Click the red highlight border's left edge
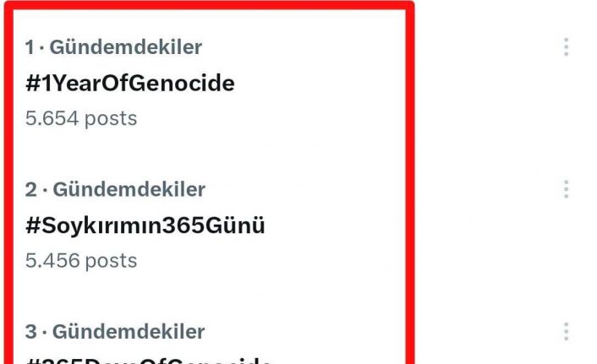This screenshot has height=364, width=597. [3, 182]
